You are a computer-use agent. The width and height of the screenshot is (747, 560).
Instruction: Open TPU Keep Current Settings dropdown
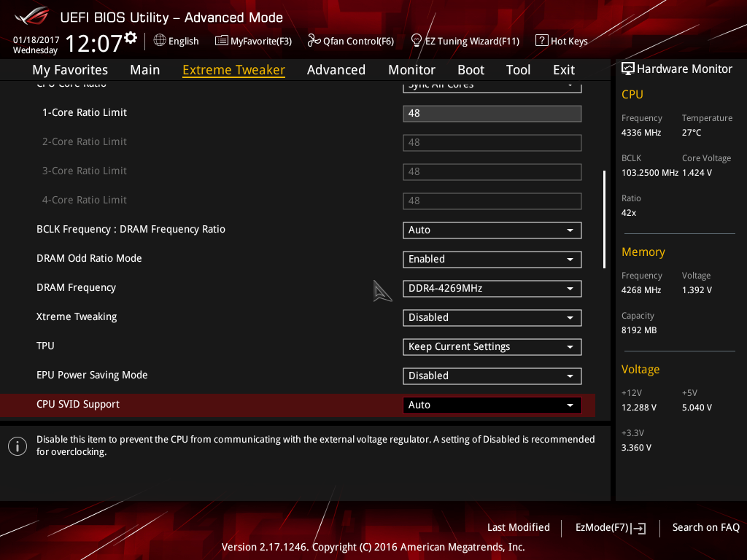pos(492,346)
